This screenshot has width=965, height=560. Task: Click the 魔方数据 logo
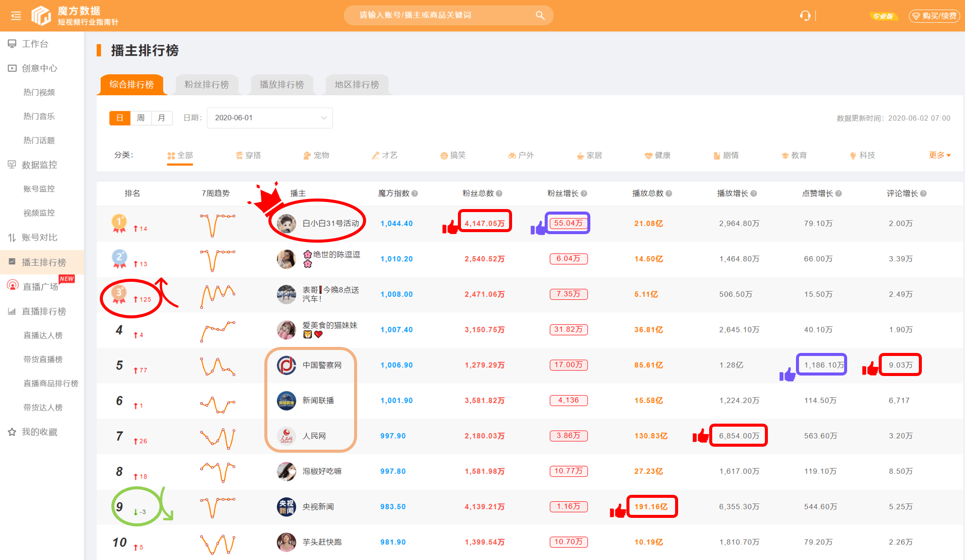(75, 16)
